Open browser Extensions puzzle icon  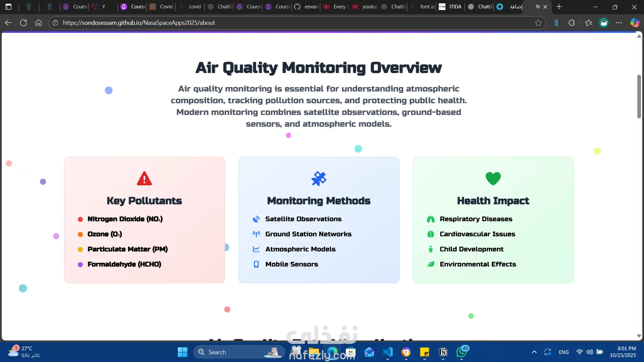[x=572, y=23]
